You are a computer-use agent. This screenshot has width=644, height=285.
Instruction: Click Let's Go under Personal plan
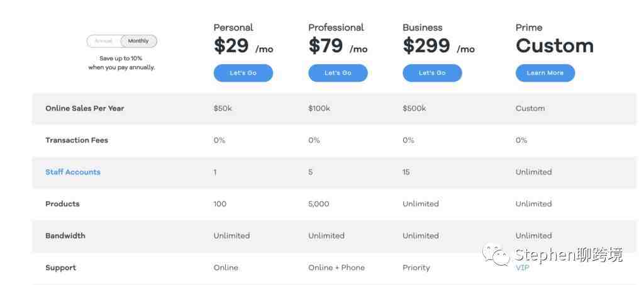[243, 73]
